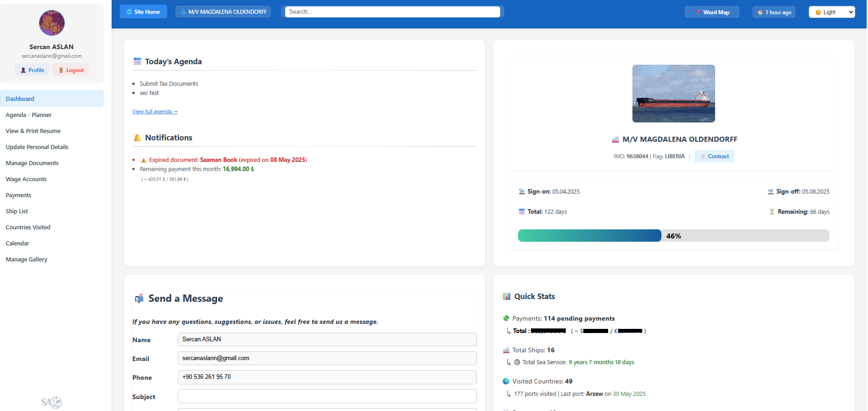The height and width of the screenshot is (411, 868).
Task: Click the Sign-off plane icon
Action: (771, 192)
